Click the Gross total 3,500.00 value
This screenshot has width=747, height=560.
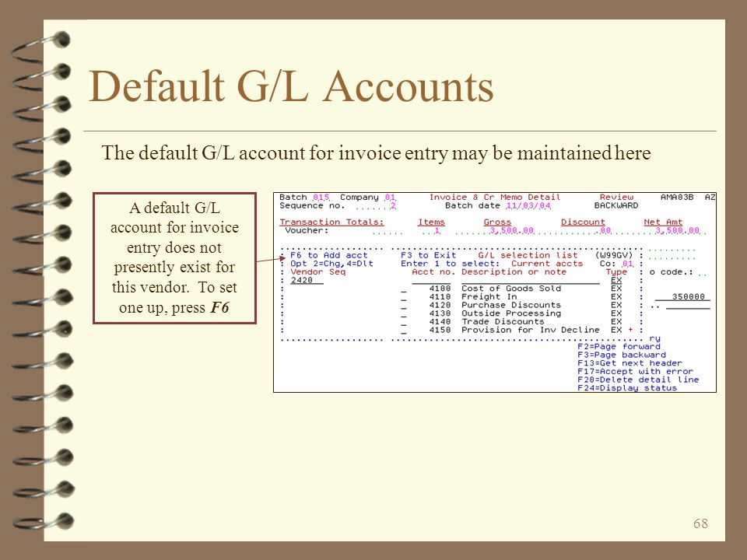512,231
